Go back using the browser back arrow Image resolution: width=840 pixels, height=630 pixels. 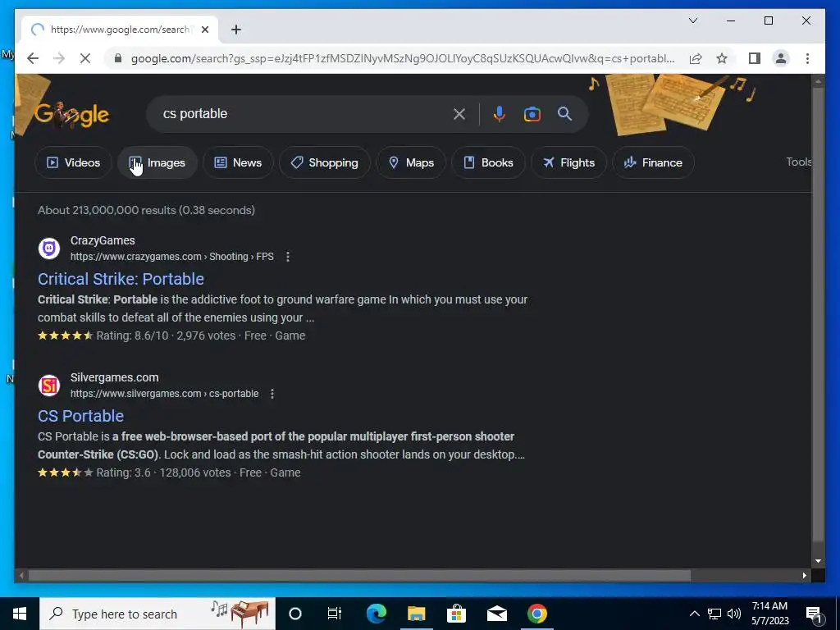coord(33,58)
